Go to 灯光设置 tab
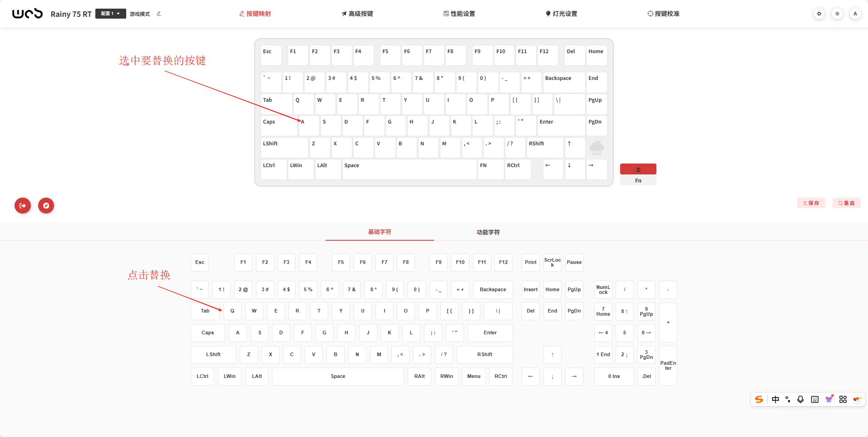 562,14
